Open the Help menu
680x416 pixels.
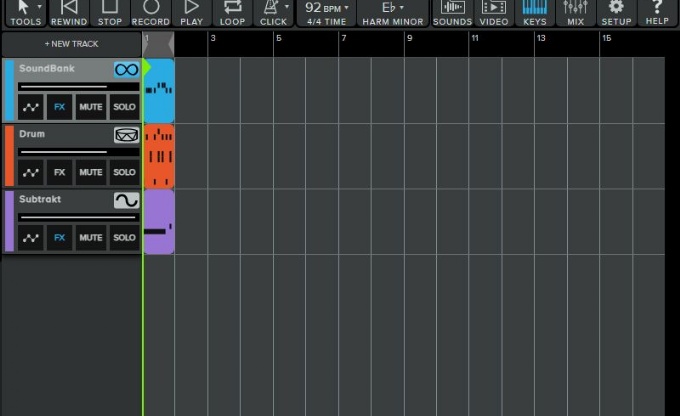(657, 12)
